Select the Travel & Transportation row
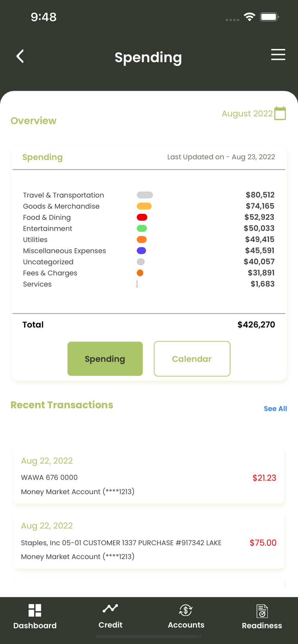The height and width of the screenshot is (644, 298). click(149, 195)
